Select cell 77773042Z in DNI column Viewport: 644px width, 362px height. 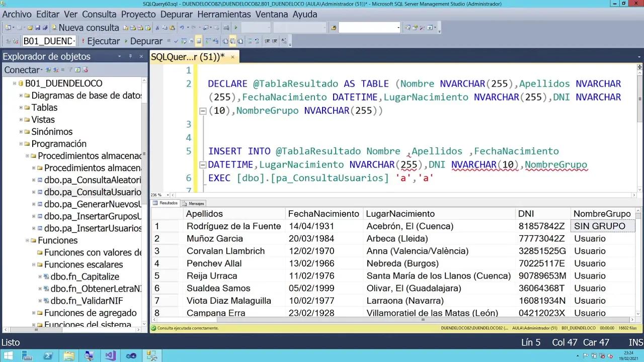(x=542, y=238)
